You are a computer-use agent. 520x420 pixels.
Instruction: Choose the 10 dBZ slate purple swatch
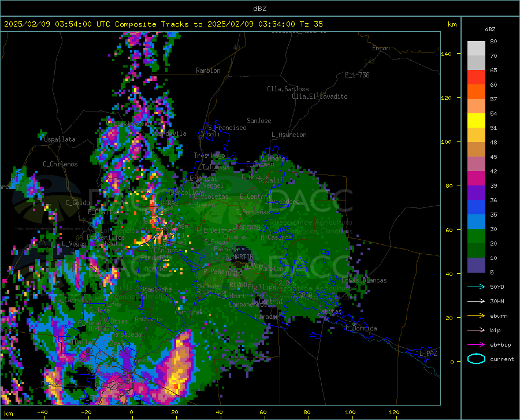tap(476, 265)
